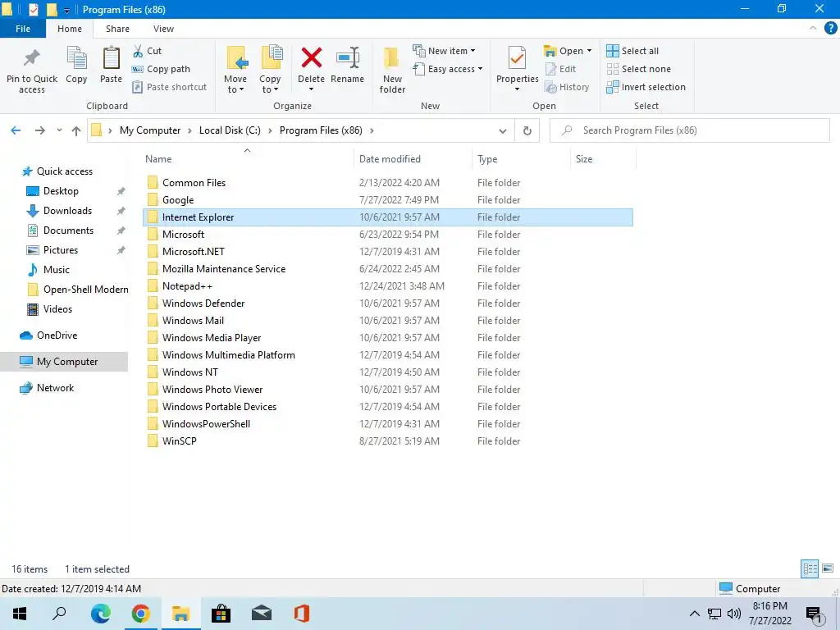Screen dimensions: 840x630
Task: Select the Google folder row
Action: (388, 200)
